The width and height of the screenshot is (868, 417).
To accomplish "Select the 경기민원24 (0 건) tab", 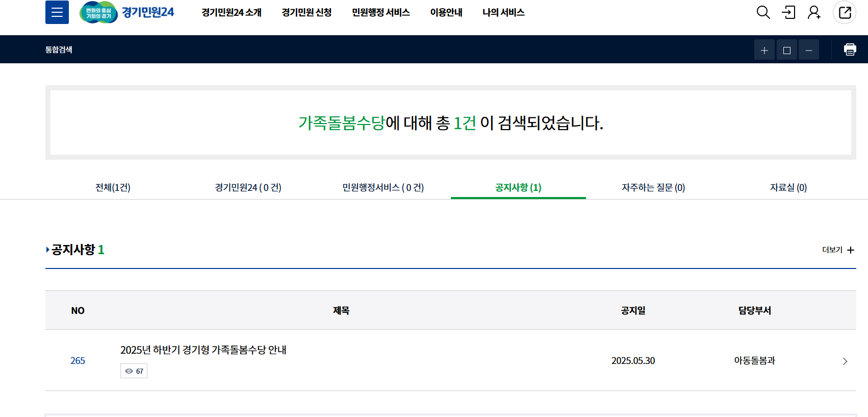I will [x=248, y=187].
